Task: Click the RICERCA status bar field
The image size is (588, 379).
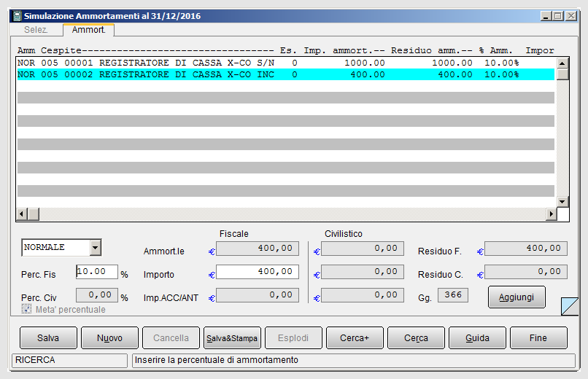Action: pyautogui.click(x=70, y=360)
